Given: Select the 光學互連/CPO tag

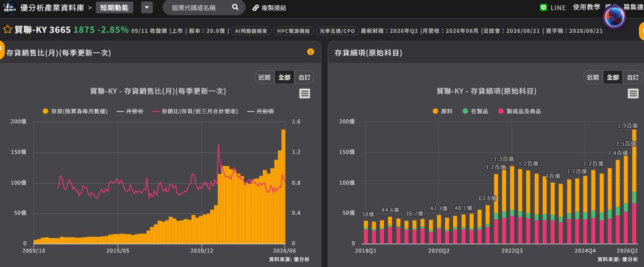Looking at the screenshot, I should (337, 31).
